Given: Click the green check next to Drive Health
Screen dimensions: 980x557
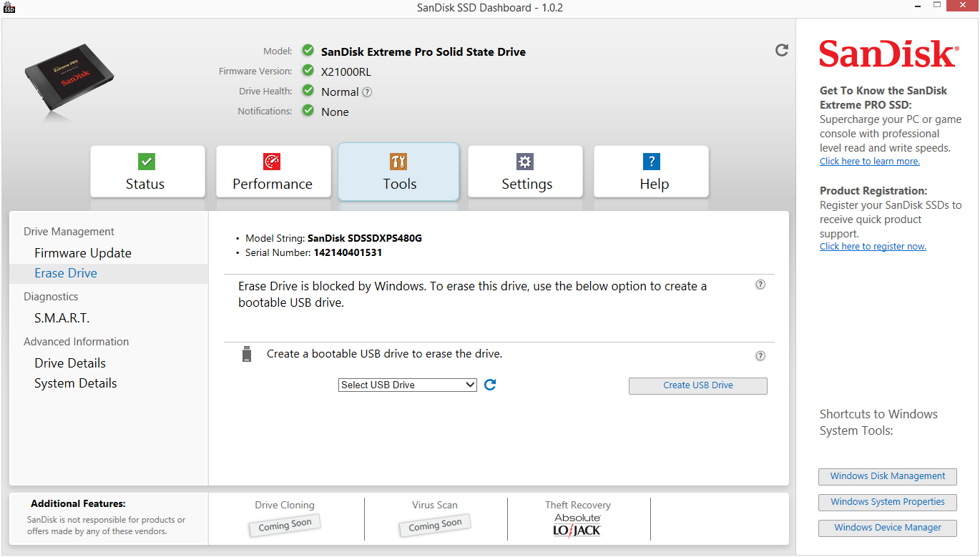Looking at the screenshot, I should coord(308,91).
